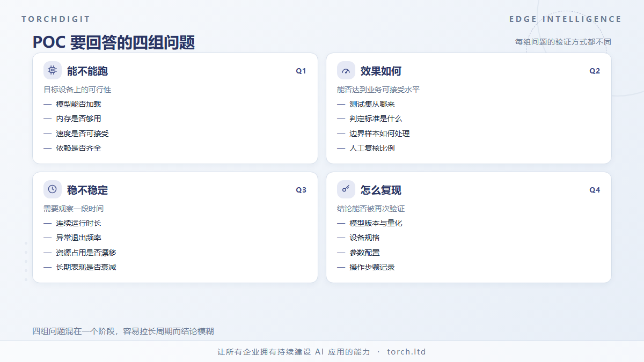Select the list item 内存是否够用

(x=78, y=119)
